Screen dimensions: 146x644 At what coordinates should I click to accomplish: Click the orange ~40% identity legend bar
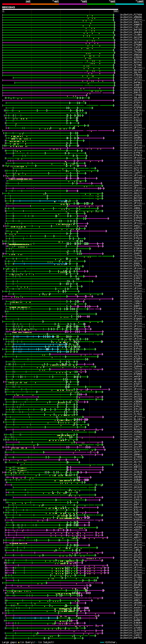(44, 4)
